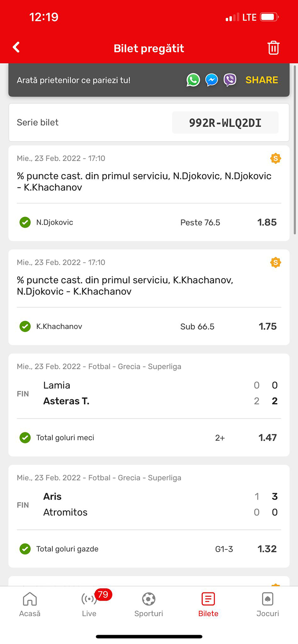Switch to the Live tab
Viewport: 298px width, 644px height.
coord(89,605)
